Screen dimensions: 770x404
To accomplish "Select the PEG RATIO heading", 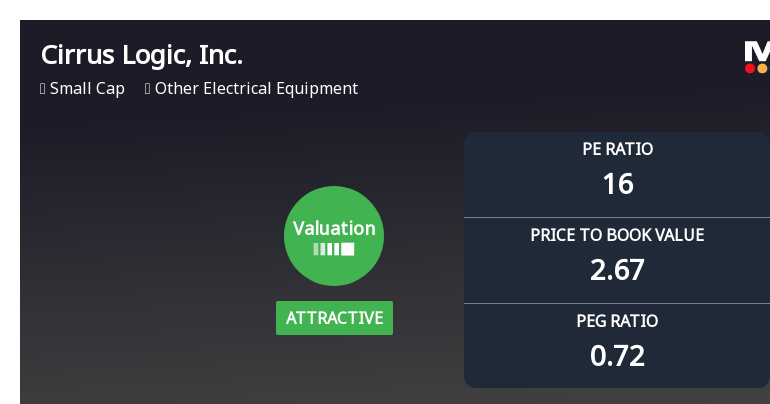I will pos(617,321).
